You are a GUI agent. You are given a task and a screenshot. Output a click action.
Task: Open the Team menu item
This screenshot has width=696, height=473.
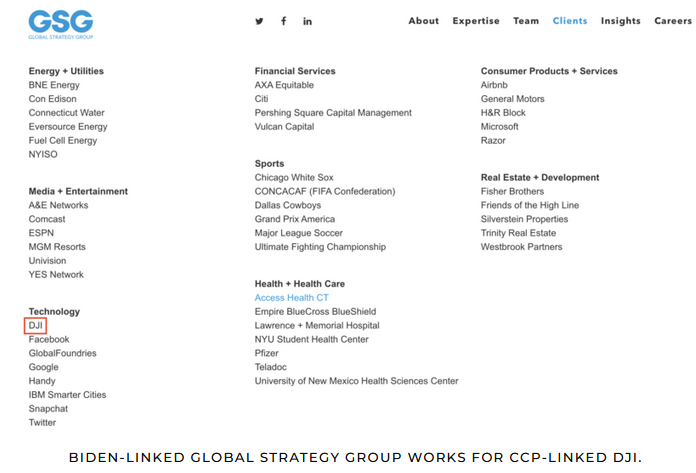click(526, 21)
